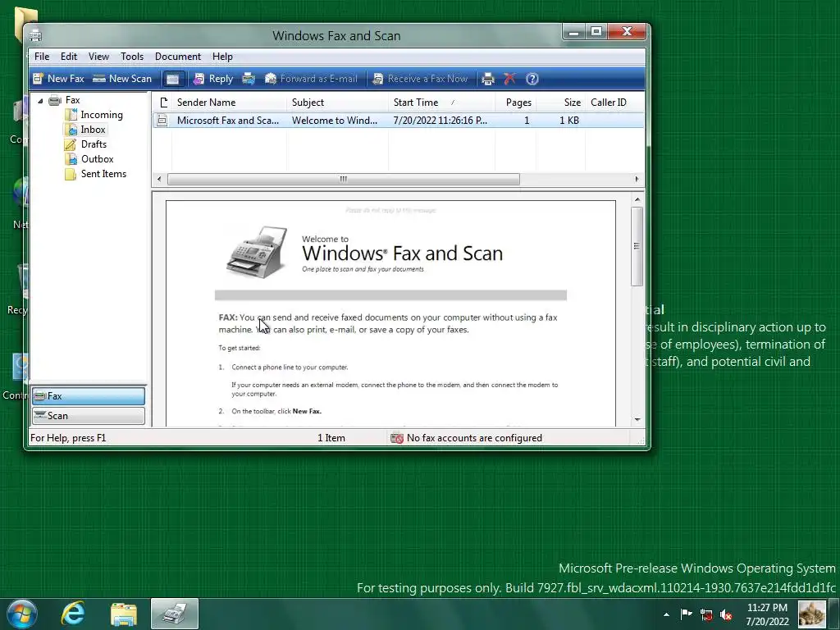The image size is (840, 630).
Task: Collapse the Fax tree node arrow
Action: pos(40,100)
